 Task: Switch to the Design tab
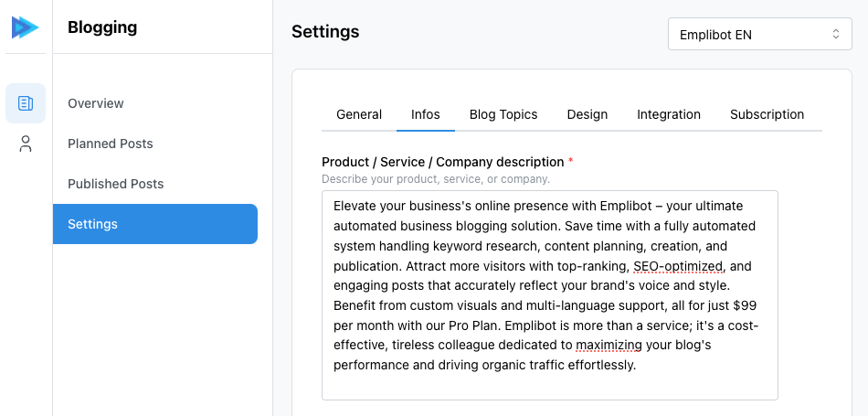click(587, 114)
